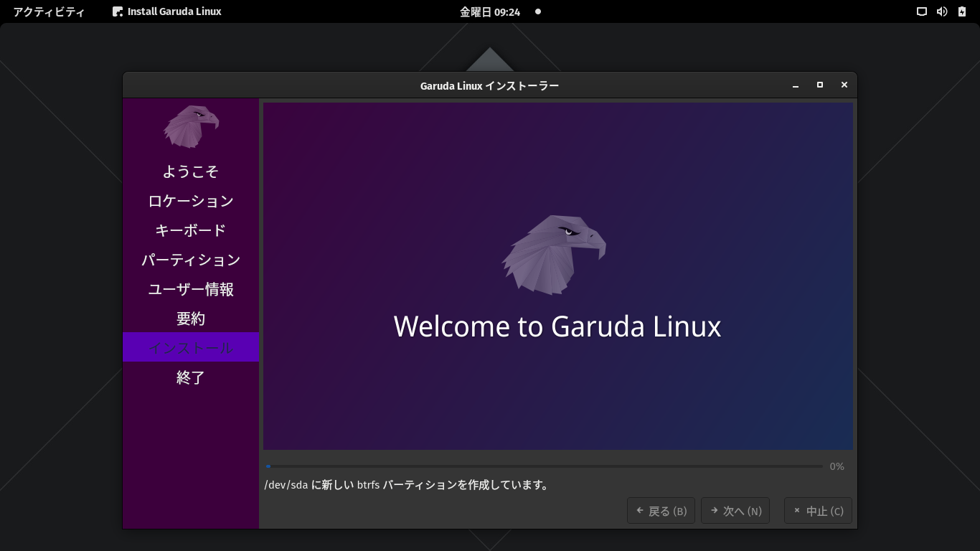Click the Welcome to Garuda Linux heading

click(x=557, y=326)
